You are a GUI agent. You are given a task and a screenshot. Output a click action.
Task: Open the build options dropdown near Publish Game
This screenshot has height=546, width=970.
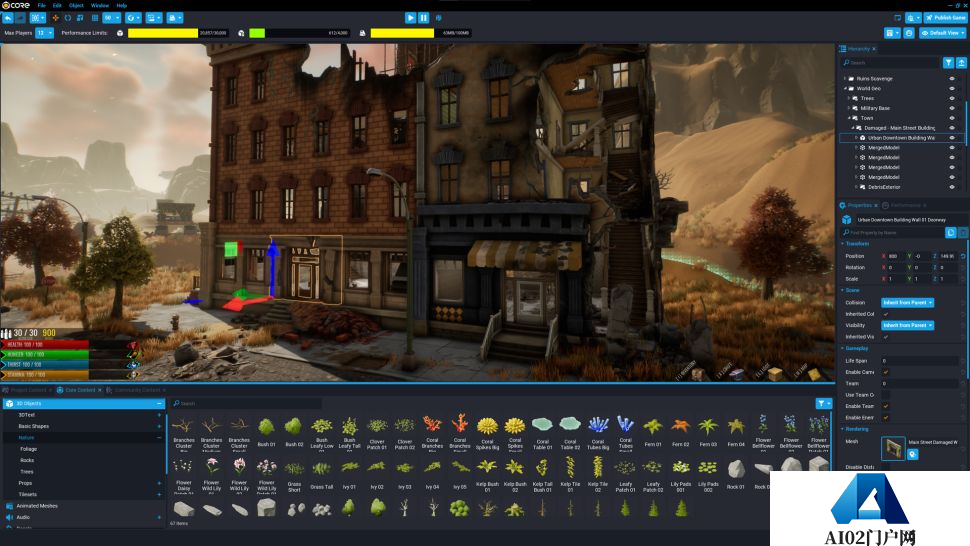click(x=913, y=18)
